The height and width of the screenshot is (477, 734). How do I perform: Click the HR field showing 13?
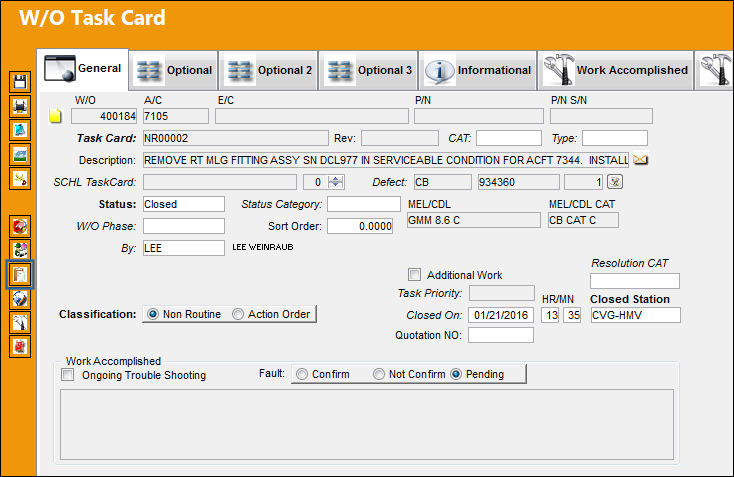[550, 315]
